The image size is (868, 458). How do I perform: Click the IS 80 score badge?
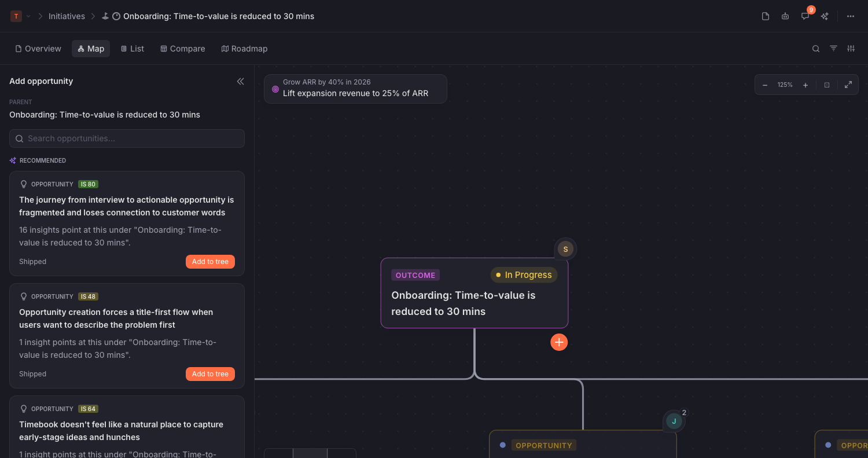pos(88,184)
